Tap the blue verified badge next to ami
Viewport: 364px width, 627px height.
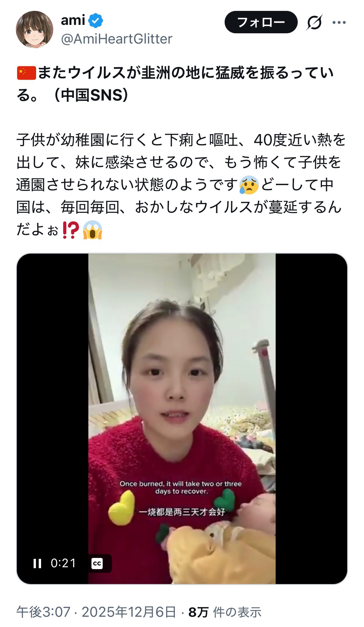[96, 21]
